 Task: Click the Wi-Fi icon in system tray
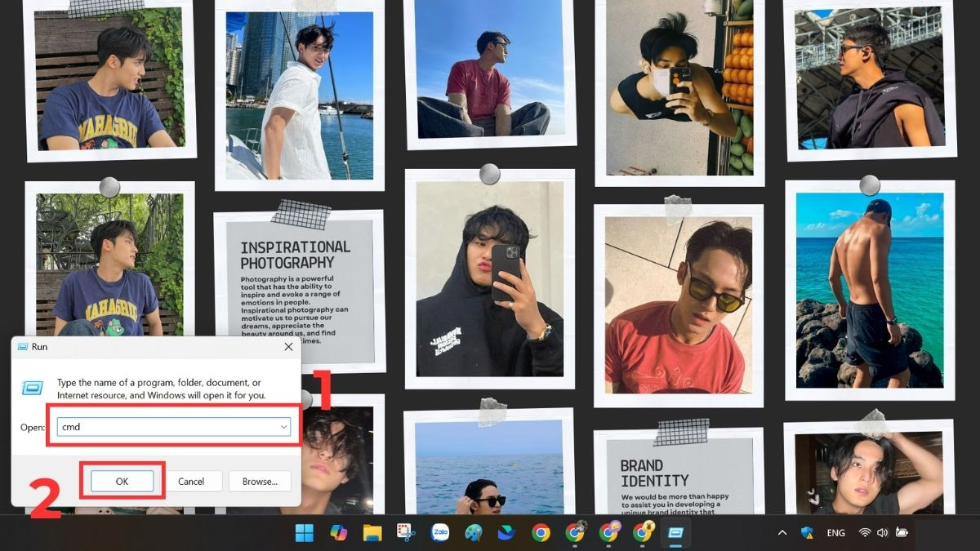tap(865, 533)
